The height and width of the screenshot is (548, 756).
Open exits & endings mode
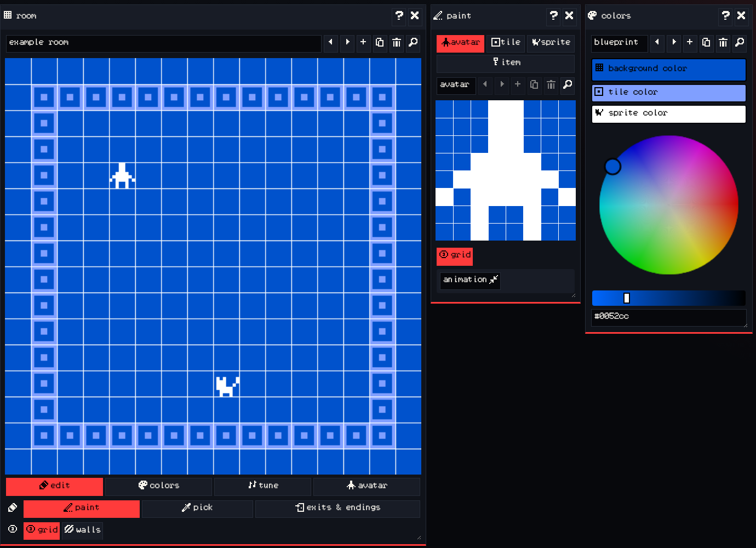(x=337, y=509)
